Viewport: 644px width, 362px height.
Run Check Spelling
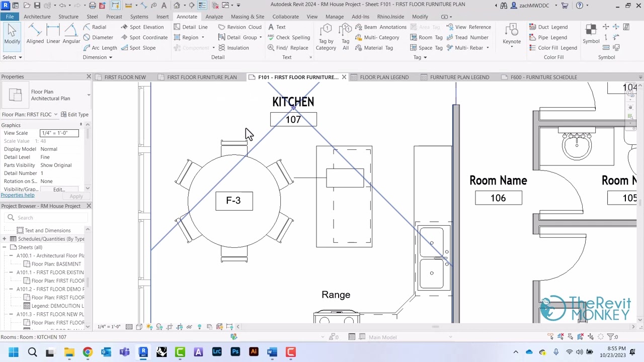pos(289,37)
